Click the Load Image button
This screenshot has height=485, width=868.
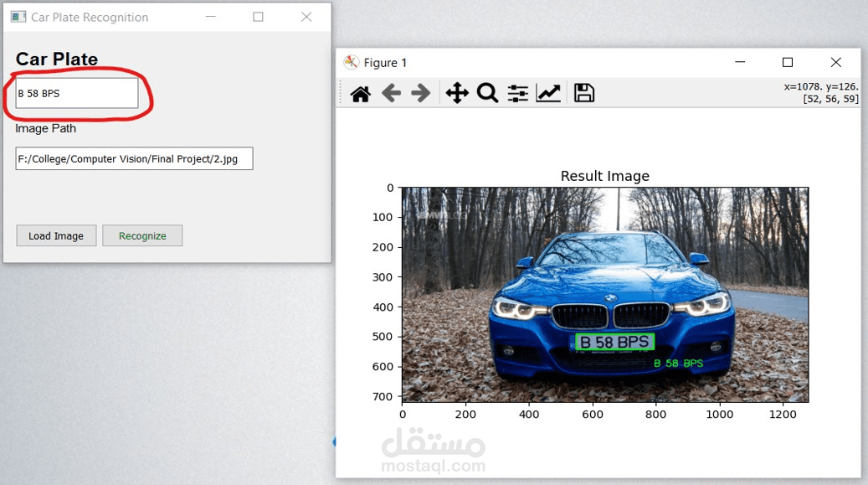(55, 235)
